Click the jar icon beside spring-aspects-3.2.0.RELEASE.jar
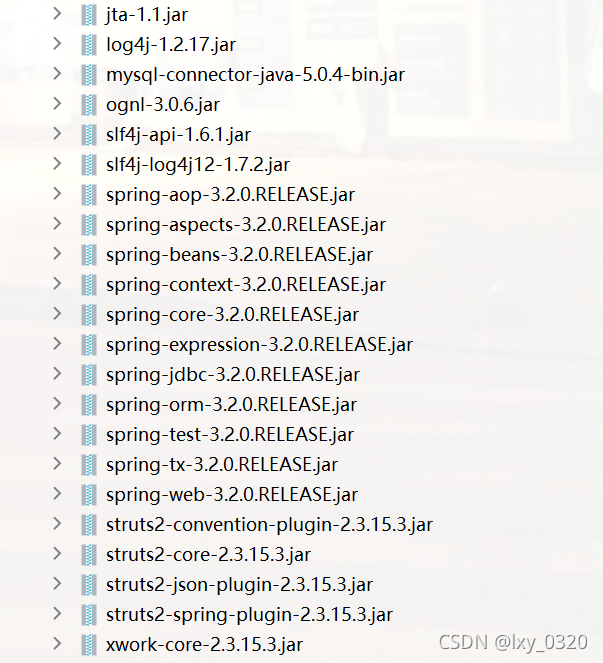603x663 pixels. click(89, 225)
